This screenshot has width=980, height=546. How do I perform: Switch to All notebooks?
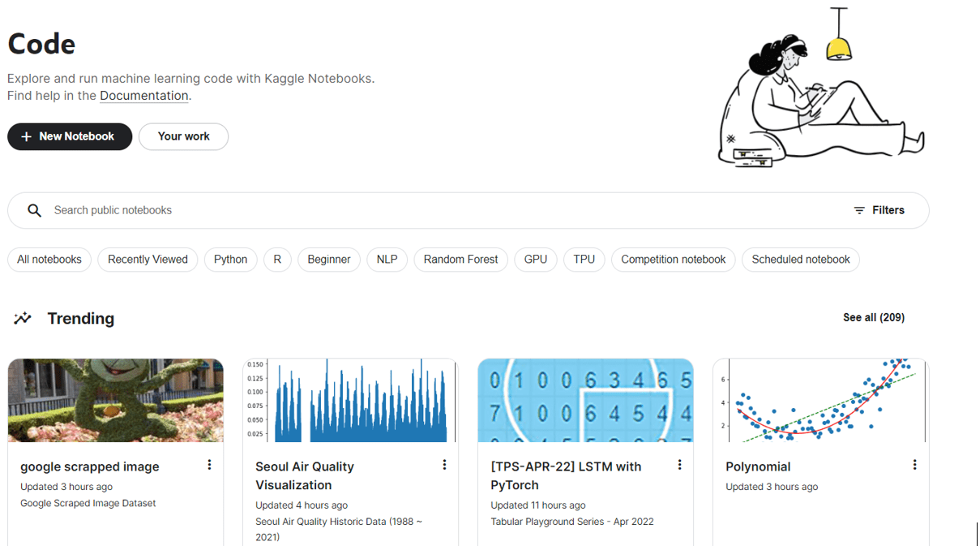pyautogui.click(x=49, y=260)
